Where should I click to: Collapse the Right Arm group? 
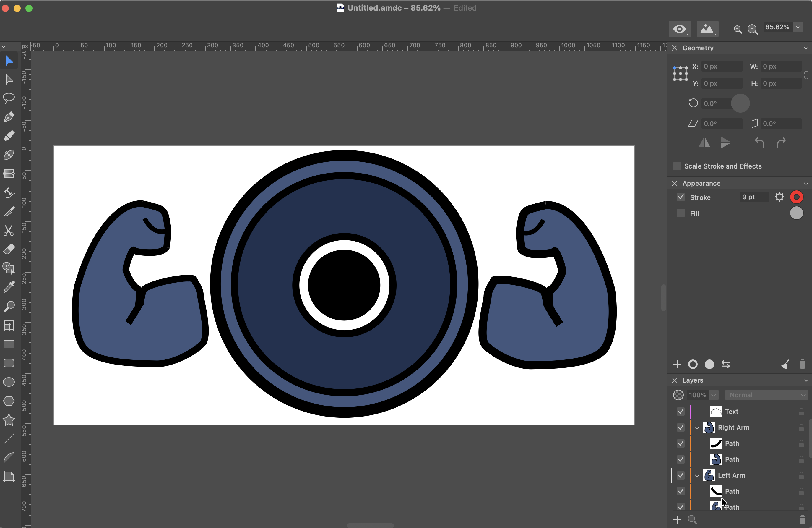pyautogui.click(x=697, y=428)
